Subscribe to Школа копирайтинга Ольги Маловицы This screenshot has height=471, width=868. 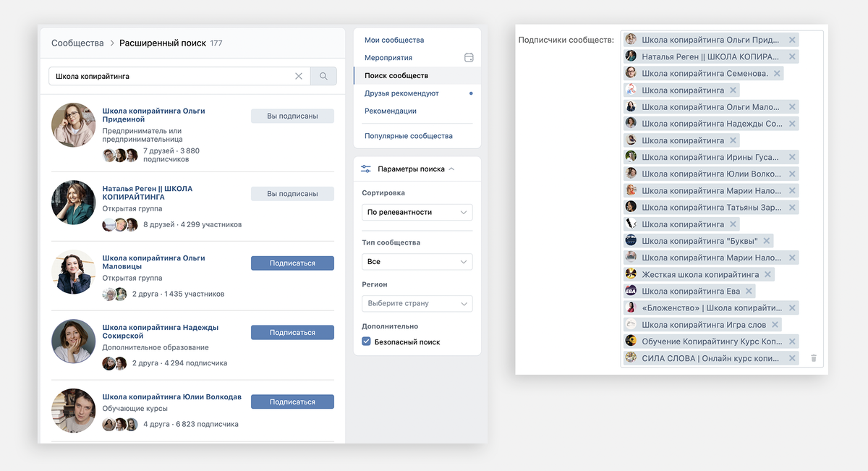[292, 263]
